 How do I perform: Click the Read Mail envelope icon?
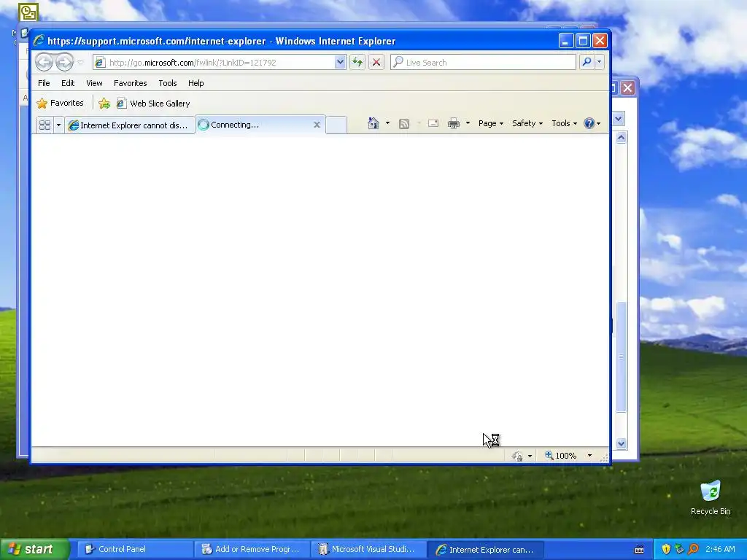click(x=433, y=123)
